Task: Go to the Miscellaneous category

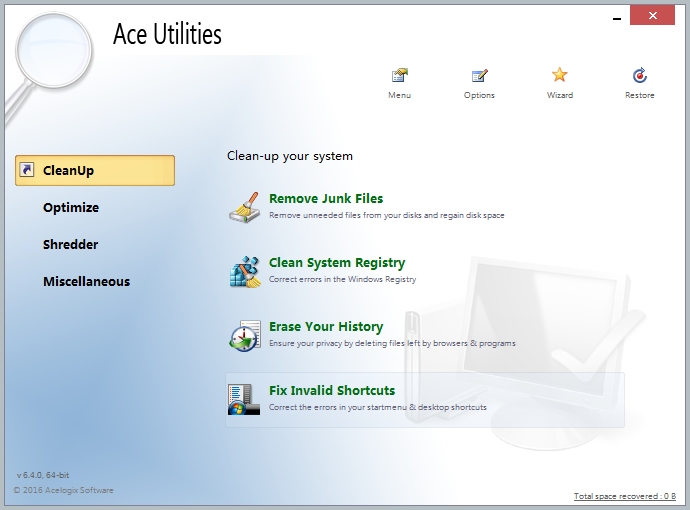Action: tap(86, 282)
